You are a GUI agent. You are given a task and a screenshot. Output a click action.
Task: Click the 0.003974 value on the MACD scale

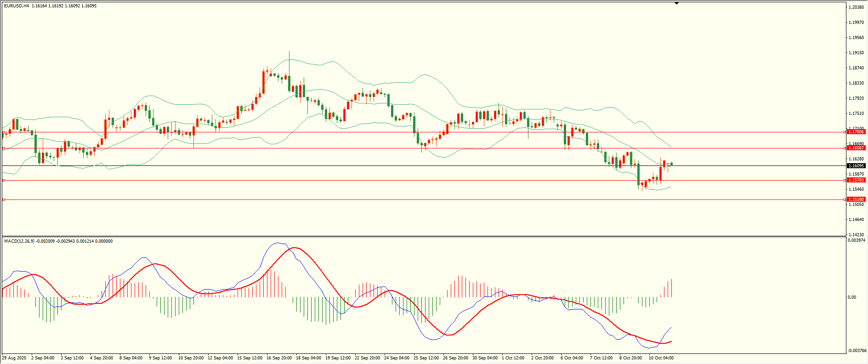[x=857, y=240]
